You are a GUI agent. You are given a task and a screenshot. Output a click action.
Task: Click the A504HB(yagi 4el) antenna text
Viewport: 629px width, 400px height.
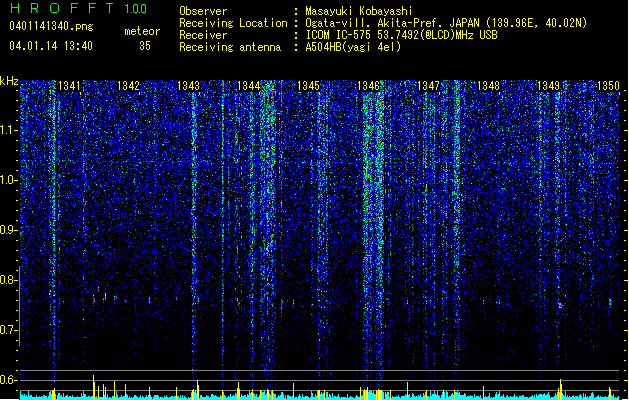click(x=353, y=47)
